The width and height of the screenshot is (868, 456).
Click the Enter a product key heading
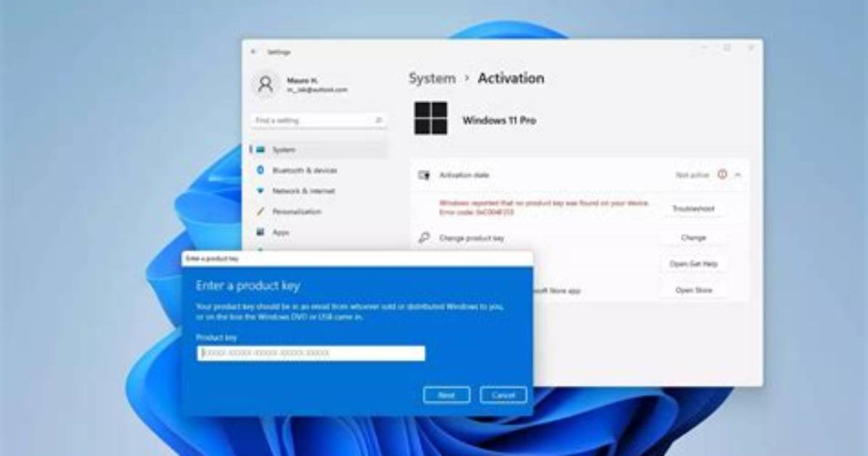click(x=248, y=286)
